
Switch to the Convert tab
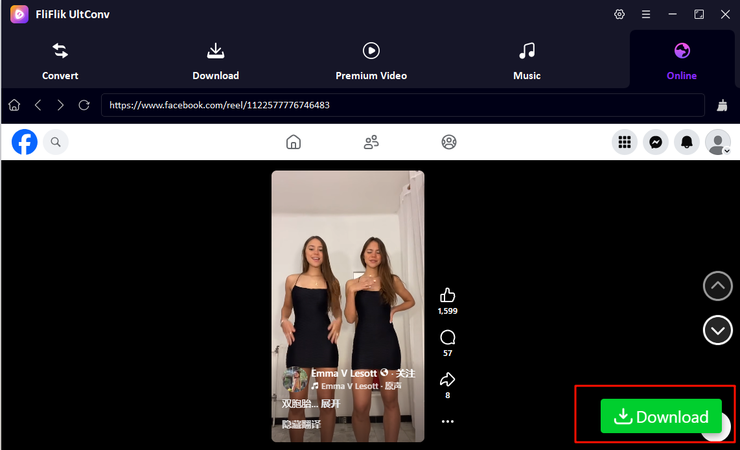(60, 61)
